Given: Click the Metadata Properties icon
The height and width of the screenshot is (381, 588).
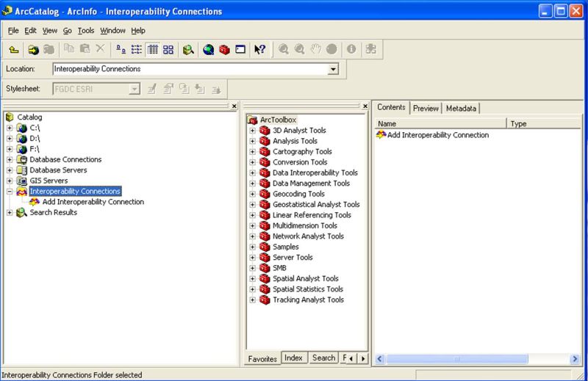Looking at the screenshot, I should [x=168, y=89].
